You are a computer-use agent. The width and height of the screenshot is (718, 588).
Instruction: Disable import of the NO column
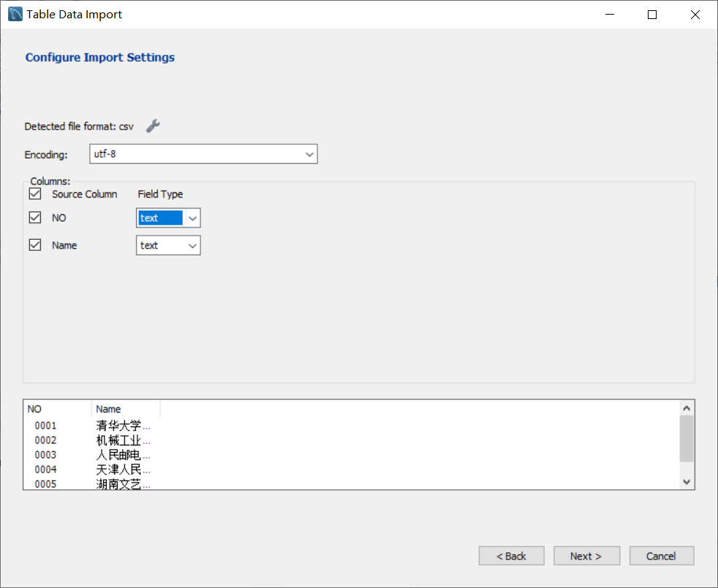(x=34, y=216)
